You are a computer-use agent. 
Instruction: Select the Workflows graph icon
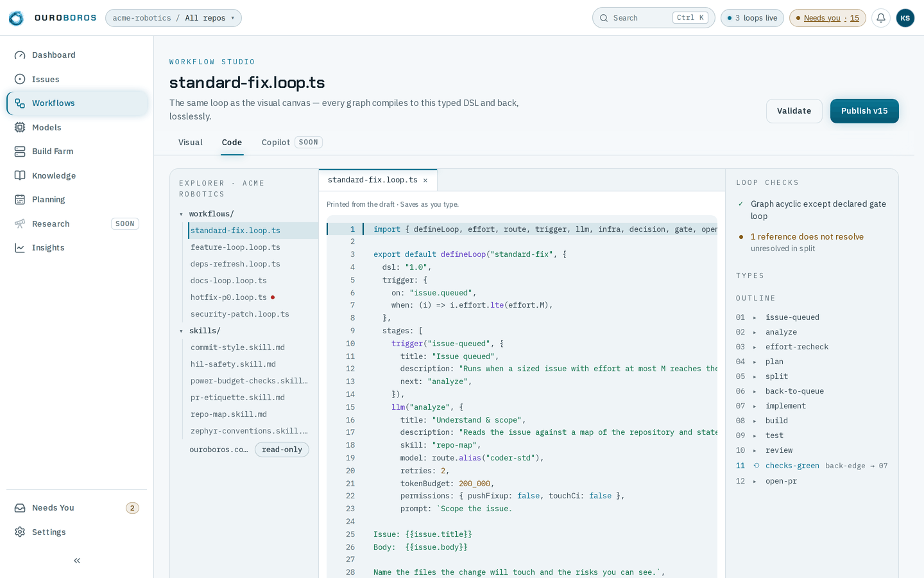click(20, 103)
